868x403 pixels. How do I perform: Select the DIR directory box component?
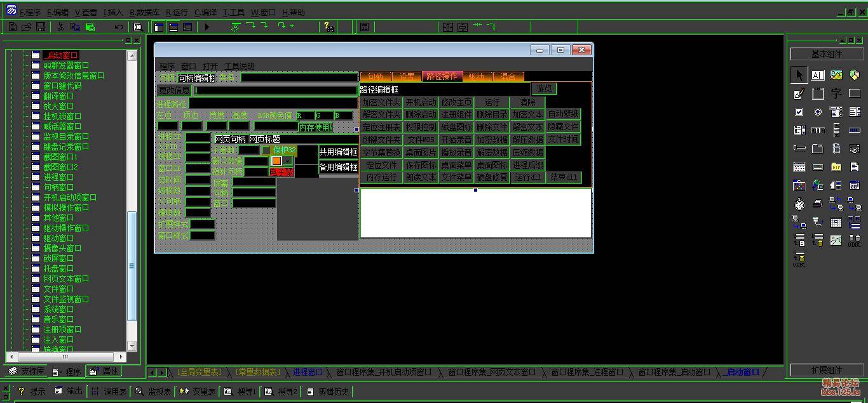click(x=836, y=167)
